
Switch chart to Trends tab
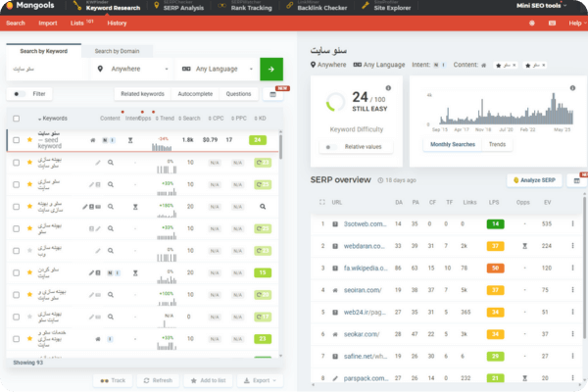pos(497,144)
